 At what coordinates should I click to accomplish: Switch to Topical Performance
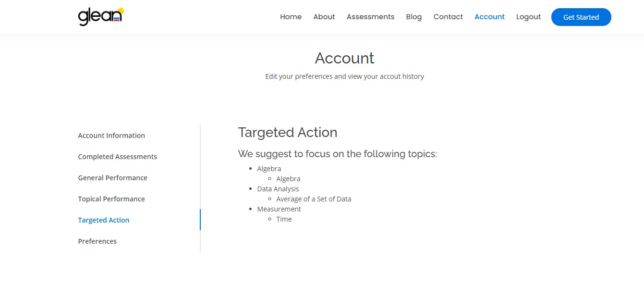111,199
